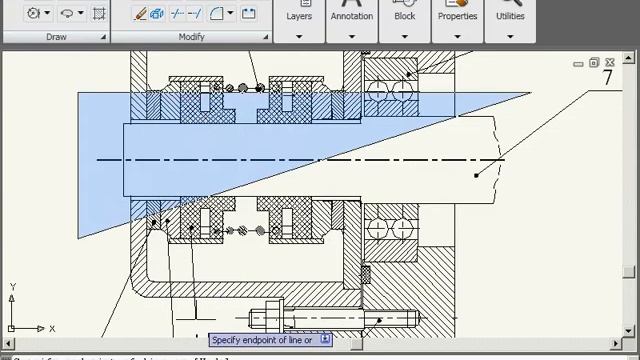640x360 pixels.
Task: Minimize the drawing window
Action: [x=578, y=63]
